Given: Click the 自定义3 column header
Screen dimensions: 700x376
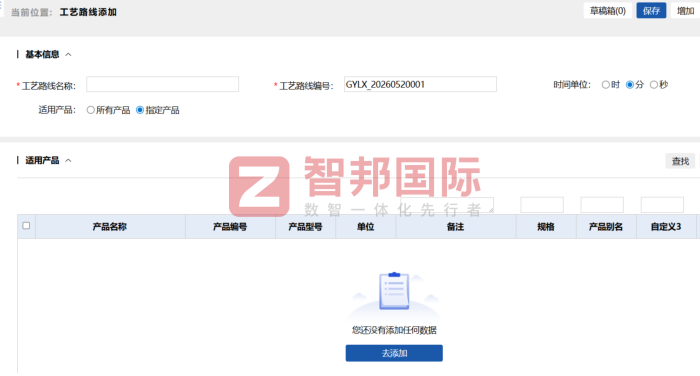Looking at the screenshot, I should (x=666, y=227).
